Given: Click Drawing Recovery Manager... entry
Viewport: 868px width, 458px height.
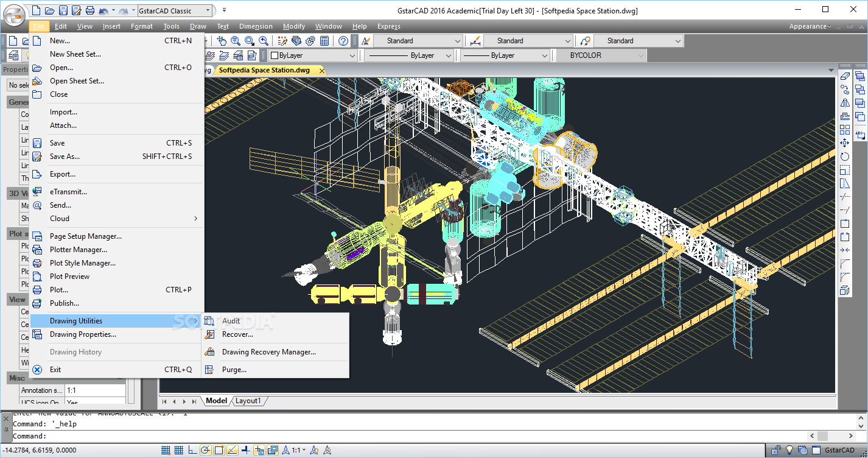Looking at the screenshot, I should (x=276, y=352).
